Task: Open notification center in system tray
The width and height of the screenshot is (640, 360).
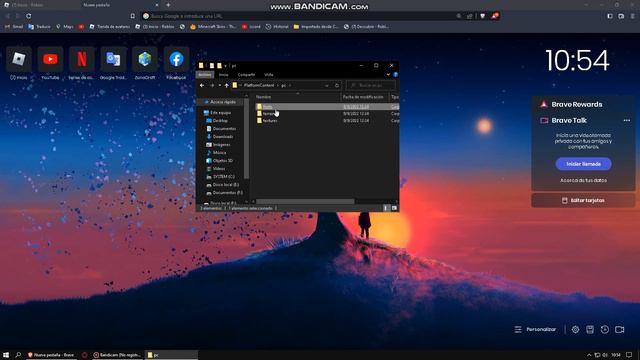Action: point(629,355)
